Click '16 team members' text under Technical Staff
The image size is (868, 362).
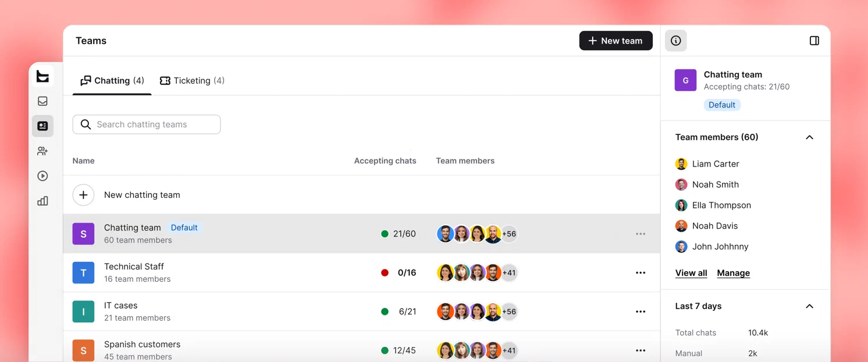(x=137, y=279)
